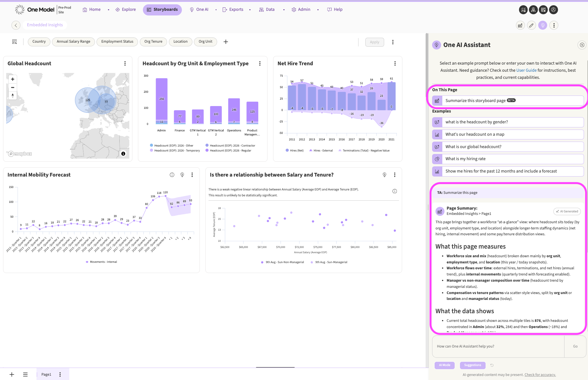
Task: Toggle the Suggestions button
Action: pyautogui.click(x=473, y=365)
